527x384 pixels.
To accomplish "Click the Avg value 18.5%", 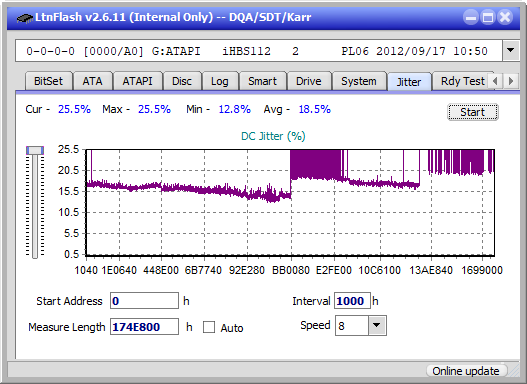I will (315, 109).
